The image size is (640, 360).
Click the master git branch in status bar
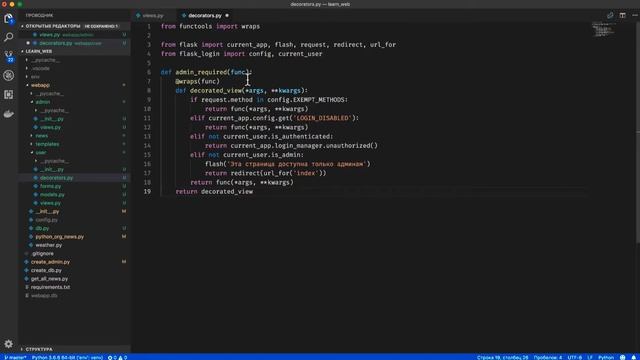point(15,357)
